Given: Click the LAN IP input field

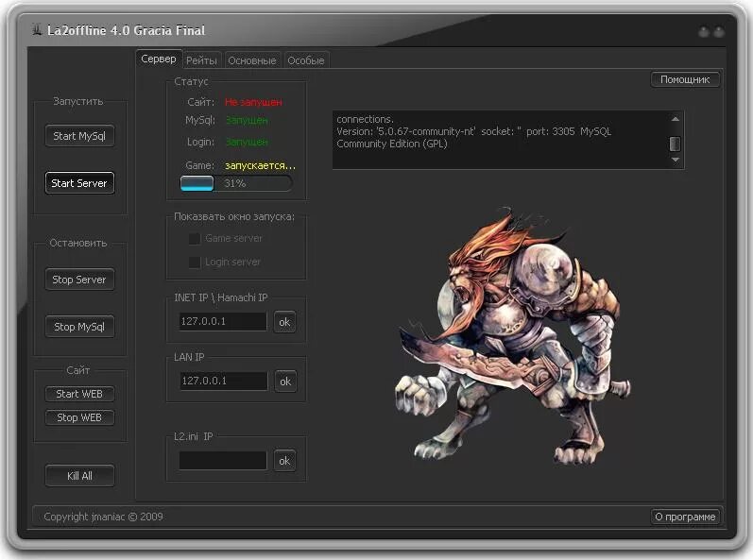Looking at the screenshot, I should point(223,381).
